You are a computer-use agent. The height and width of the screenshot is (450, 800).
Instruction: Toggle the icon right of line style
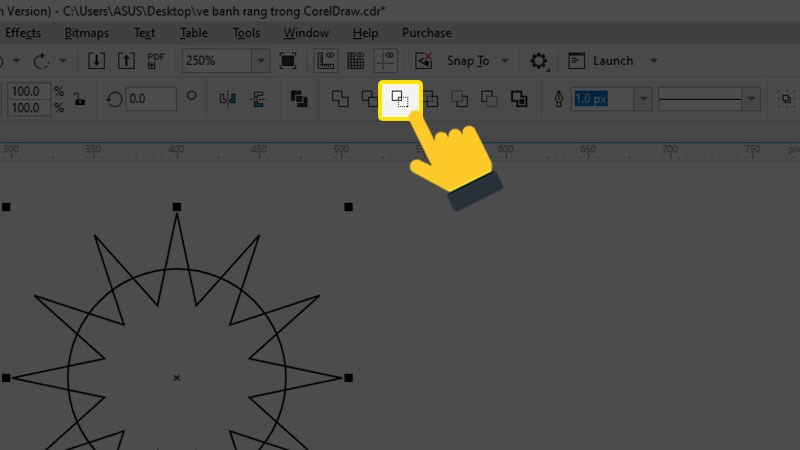click(786, 99)
